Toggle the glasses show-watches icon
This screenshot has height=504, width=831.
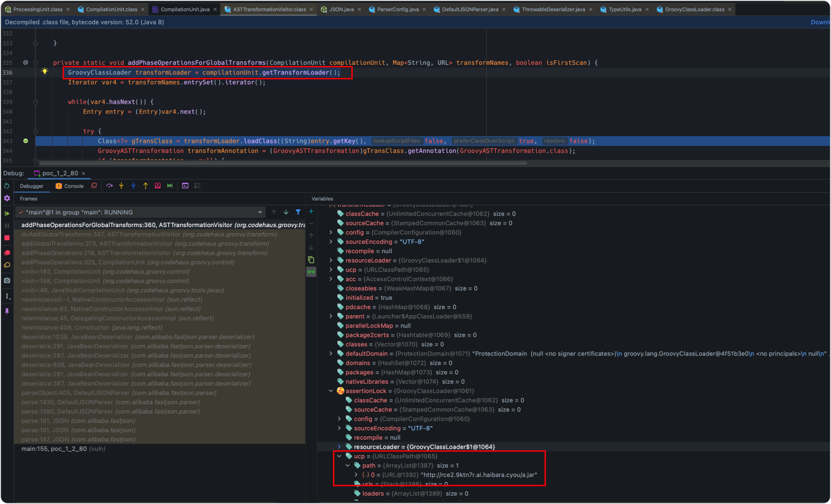click(311, 272)
